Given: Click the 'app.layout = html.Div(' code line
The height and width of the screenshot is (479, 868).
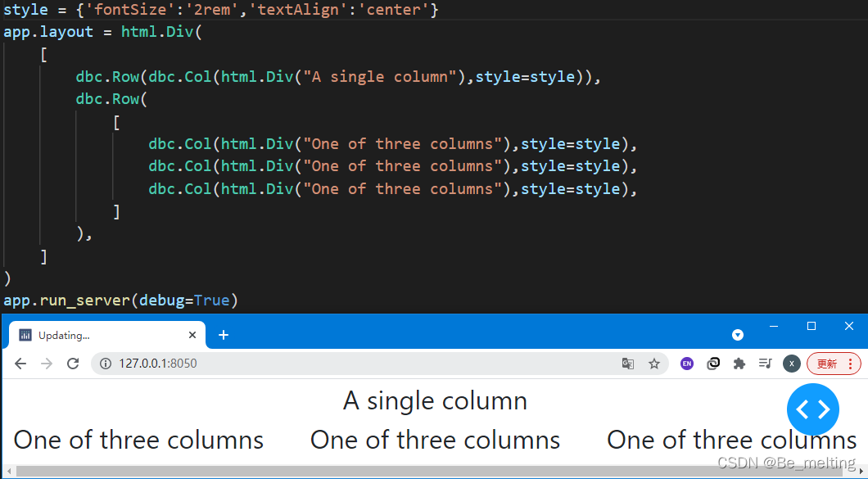Looking at the screenshot, I should [x=103, y=32].
